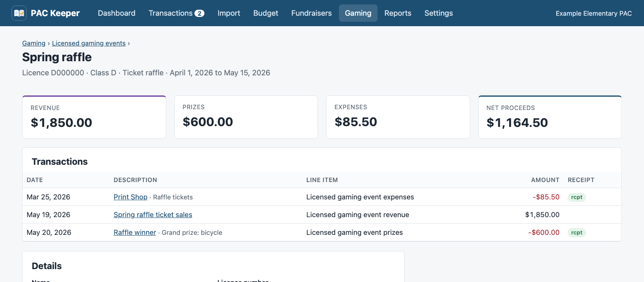The width and height of the screenshot is (644, 282).
Task: Click the Line Item column header
Action: point(322,180)
